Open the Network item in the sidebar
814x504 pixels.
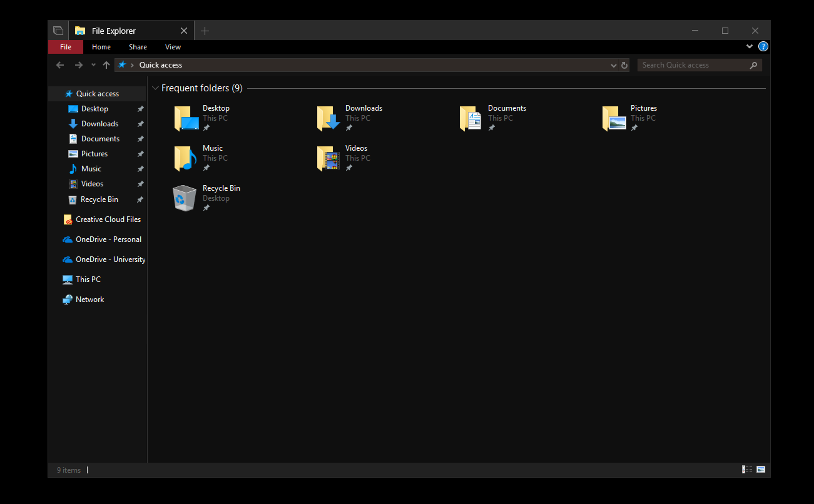pos(89,299)
